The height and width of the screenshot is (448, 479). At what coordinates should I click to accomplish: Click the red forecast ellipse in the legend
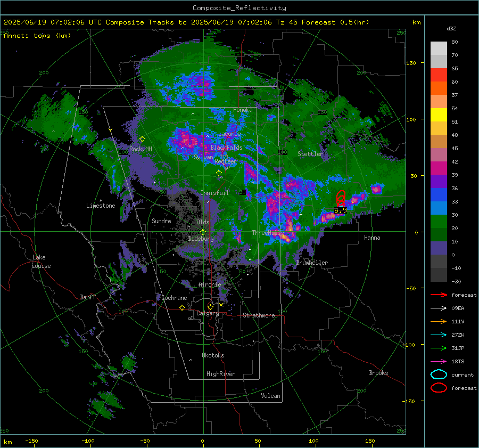(439, 388)
